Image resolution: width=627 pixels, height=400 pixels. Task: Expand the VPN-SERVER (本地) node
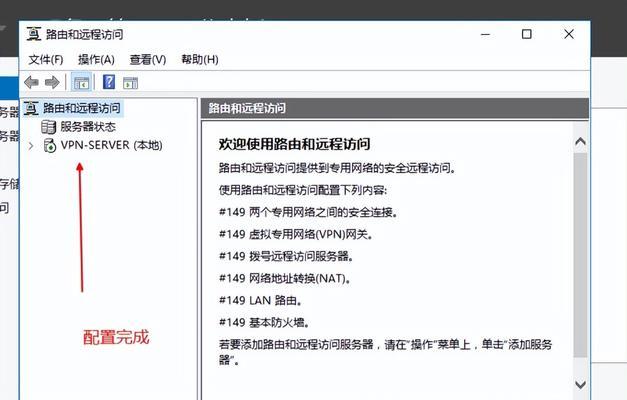click(31, 146)
